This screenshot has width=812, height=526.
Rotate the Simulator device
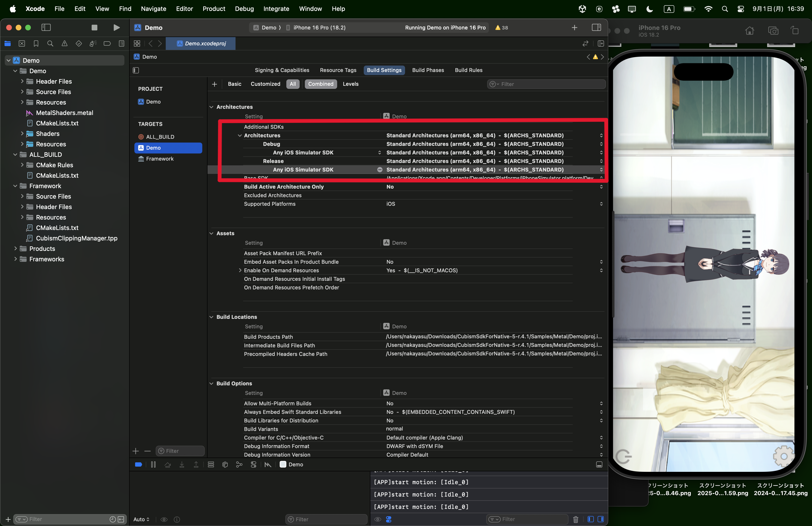coord(795,30)
